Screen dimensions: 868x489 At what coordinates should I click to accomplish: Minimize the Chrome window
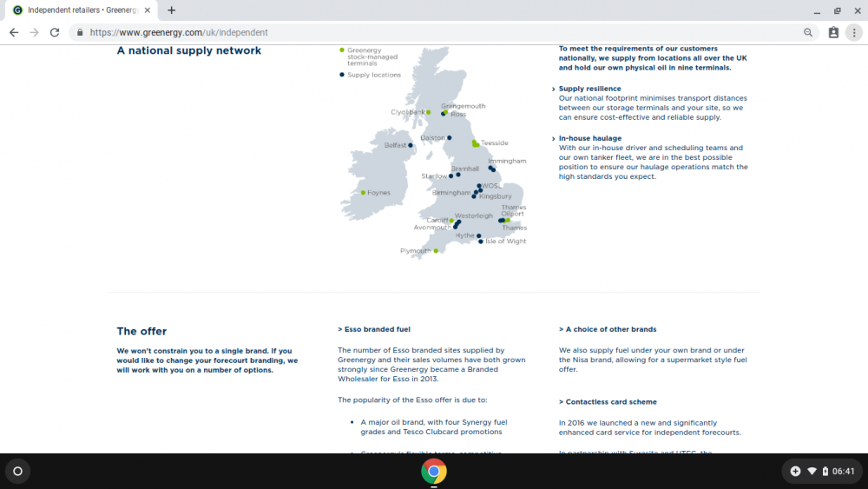click(x=817, y=10)
